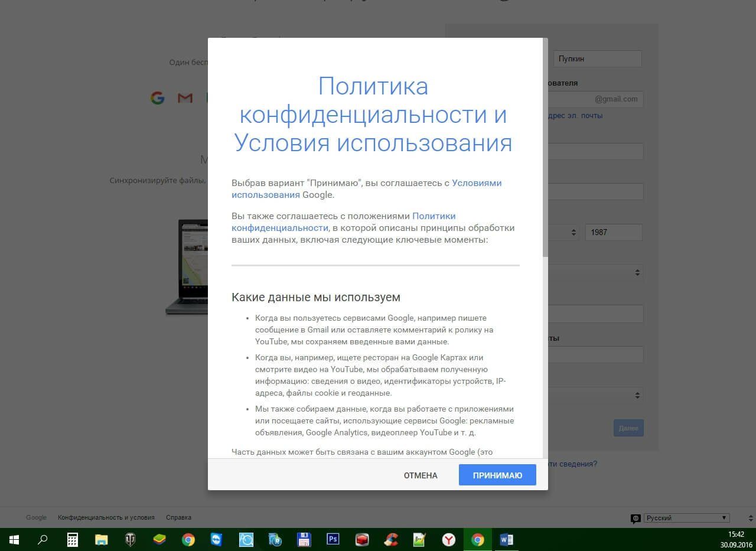
Task: Open the Русский language dropdown
Action: pos(685,518)
